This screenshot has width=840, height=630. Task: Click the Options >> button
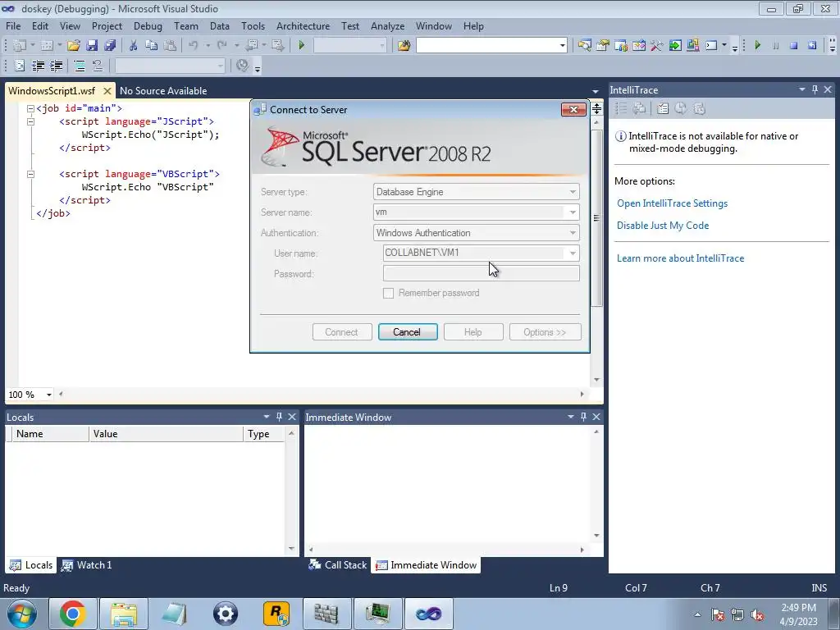coord(545,332)
